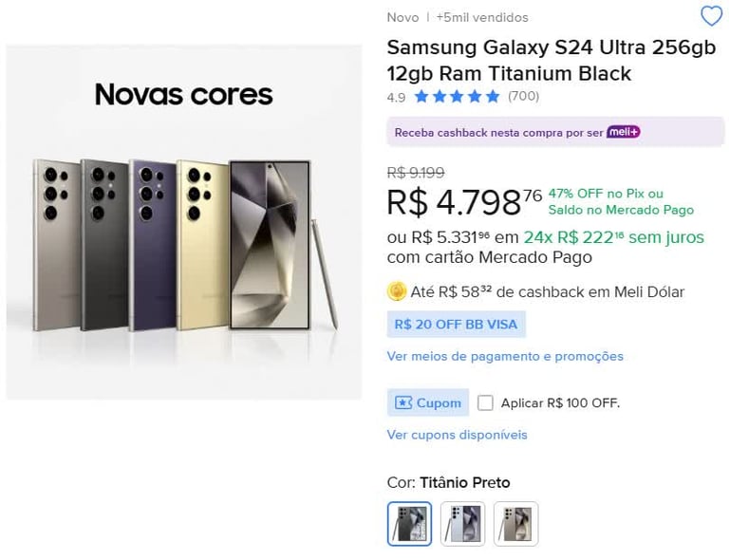This screenshot has height=560, width=729.
Task: Click the R$ 20 OFF BB VISA tag
Action: tap(457, 325)
